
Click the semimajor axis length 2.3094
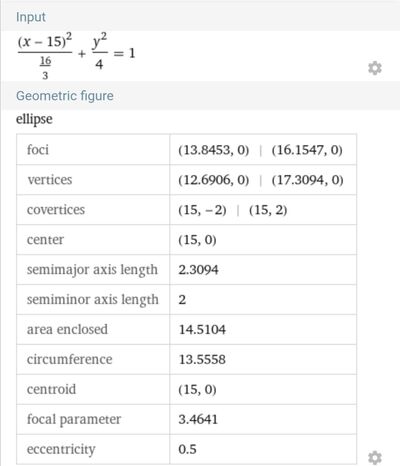198,270
